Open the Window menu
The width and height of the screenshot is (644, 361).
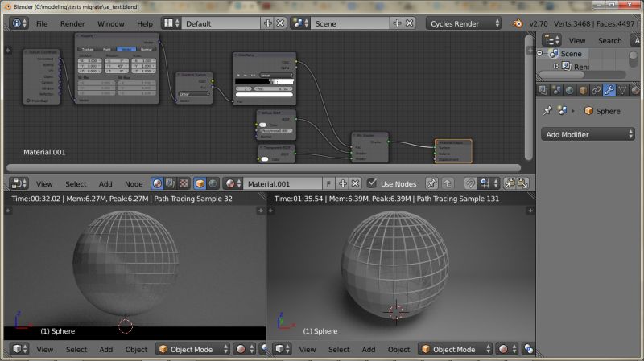click(x=111, y=24)
